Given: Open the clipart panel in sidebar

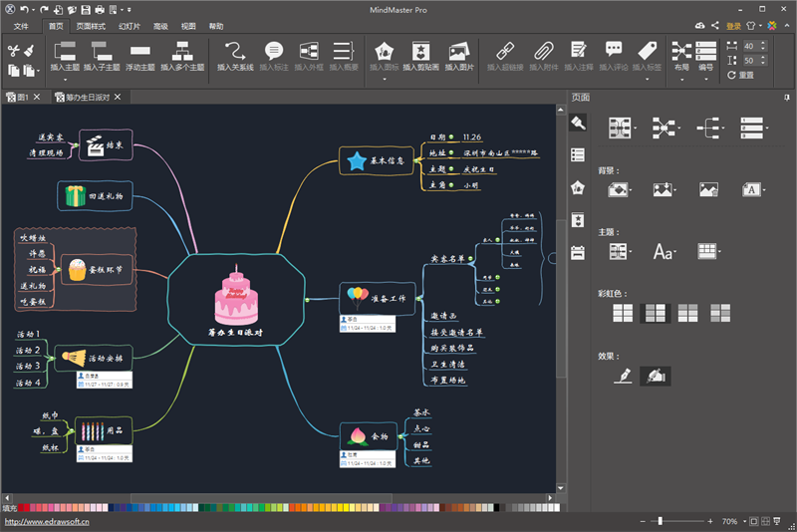Looking at the screenshot, I should pos(578,220).
